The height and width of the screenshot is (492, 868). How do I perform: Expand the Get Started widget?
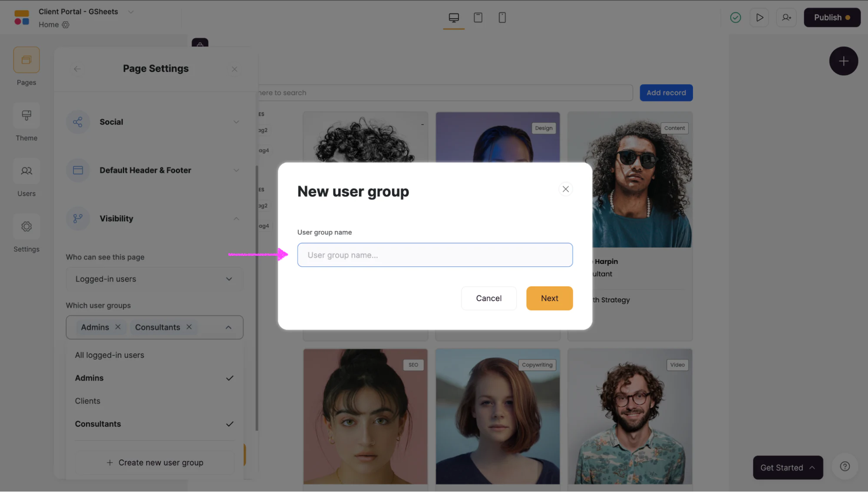pyautogui.click(x=788, y=467)
